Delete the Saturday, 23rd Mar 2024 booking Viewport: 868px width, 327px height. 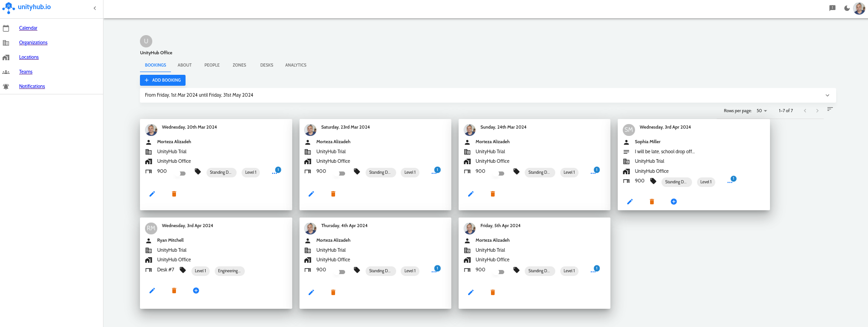(x=333, y=194)
